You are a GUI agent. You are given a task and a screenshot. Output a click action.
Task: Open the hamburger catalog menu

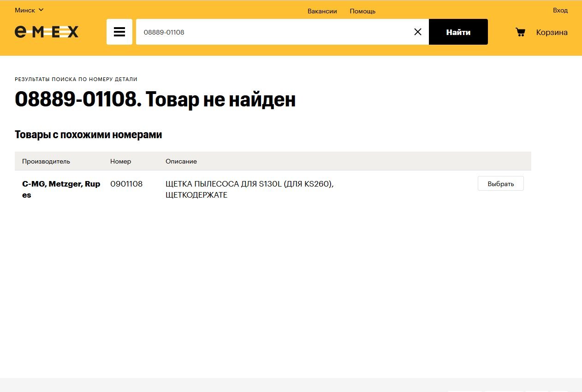click(119, 32)
